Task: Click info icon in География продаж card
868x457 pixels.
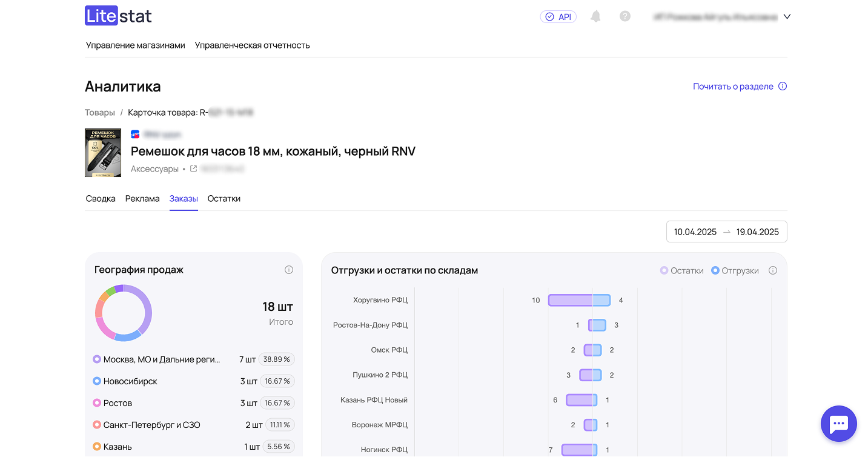Action: pyautogui.click(x=289, y=270)
